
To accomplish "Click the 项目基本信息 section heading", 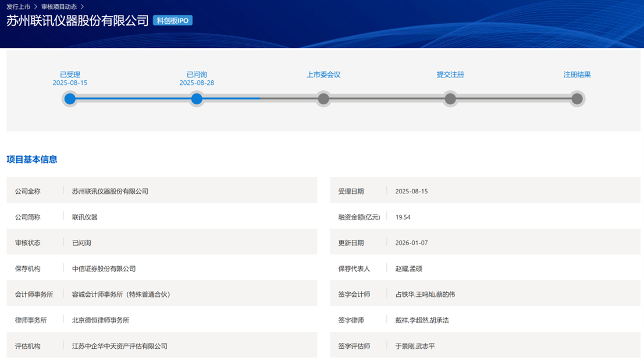I will (31, 159).
